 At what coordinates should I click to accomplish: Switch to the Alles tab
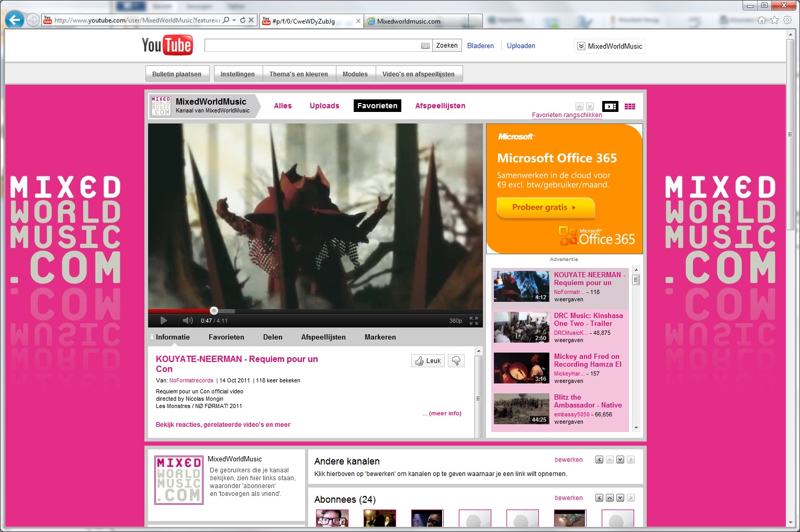tap(283, 106)
